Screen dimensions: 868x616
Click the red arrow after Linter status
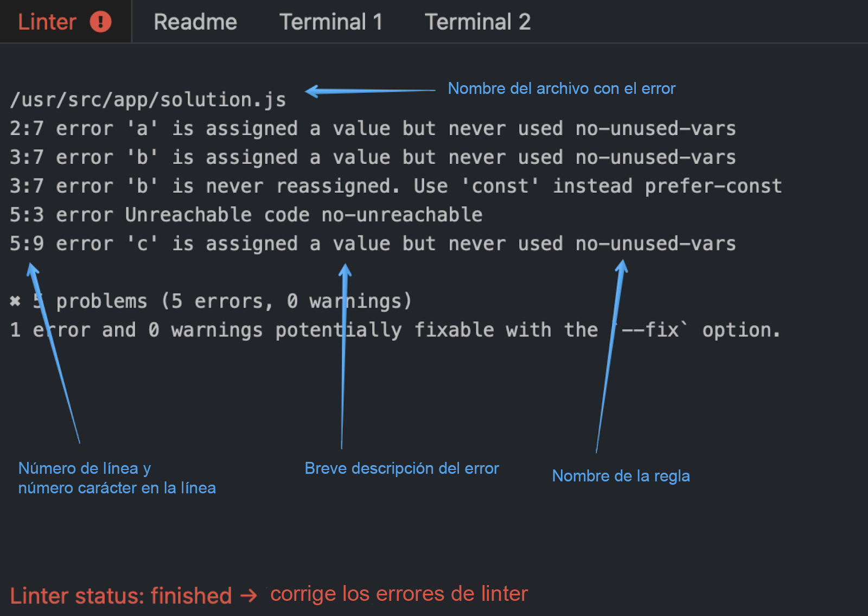click(248, 596)
